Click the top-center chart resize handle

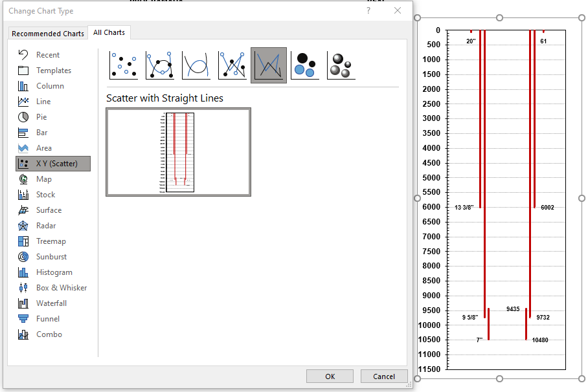[x=499, y=17]
